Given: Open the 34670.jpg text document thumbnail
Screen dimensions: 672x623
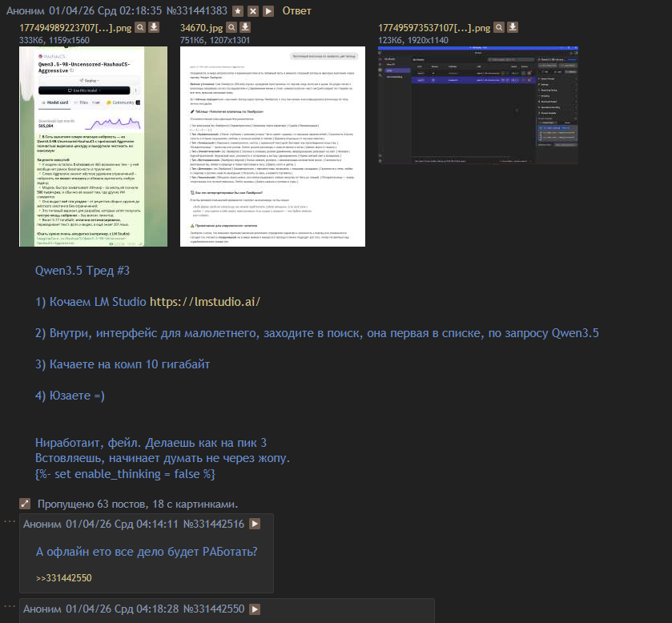Looking at the screenshot, I should [272, 147].
